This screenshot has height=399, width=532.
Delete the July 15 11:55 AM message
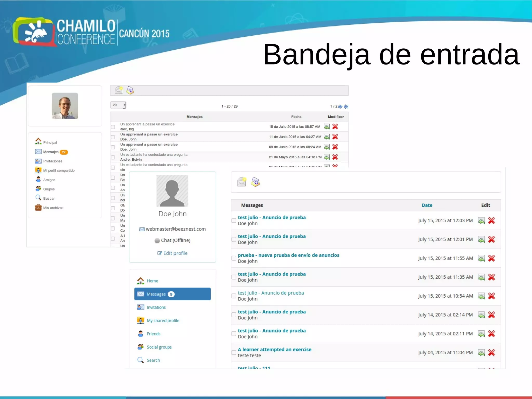491,258
